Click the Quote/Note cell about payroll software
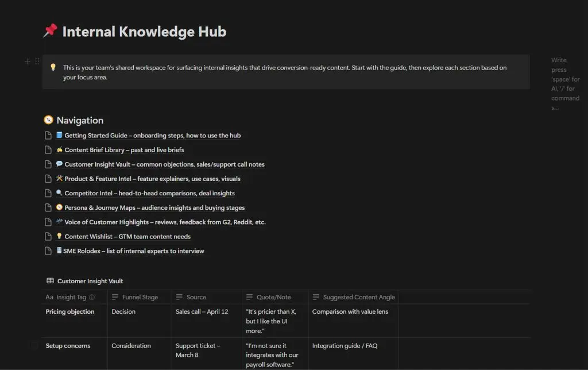 click(x=275, y=354)
